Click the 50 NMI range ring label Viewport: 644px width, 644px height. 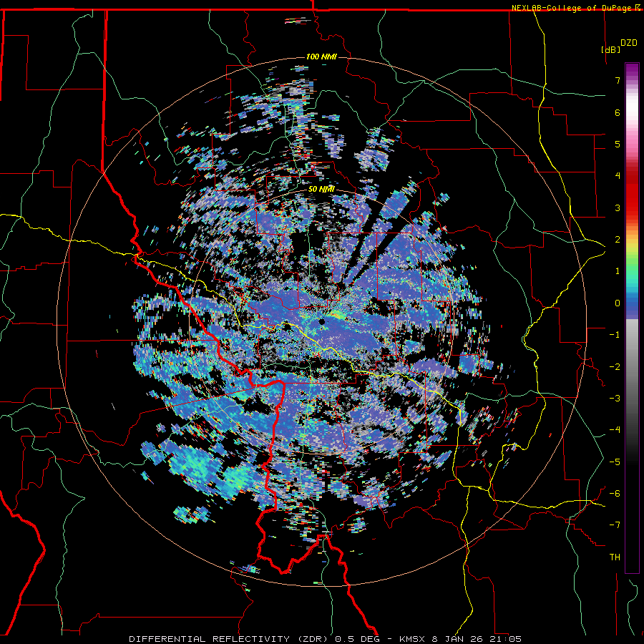[x=321, y=189]
